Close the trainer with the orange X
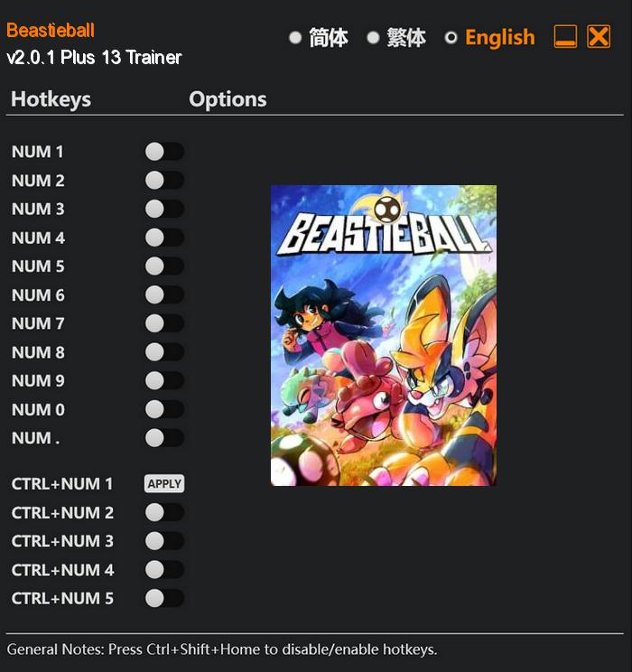The height and width of the screenshot is (672, 632). tap(599, 36)
